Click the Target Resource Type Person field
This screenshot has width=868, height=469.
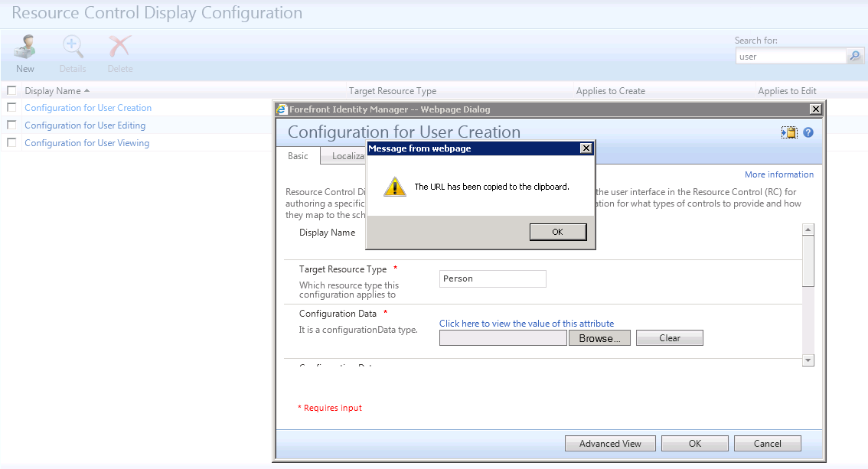pos(492,279)
